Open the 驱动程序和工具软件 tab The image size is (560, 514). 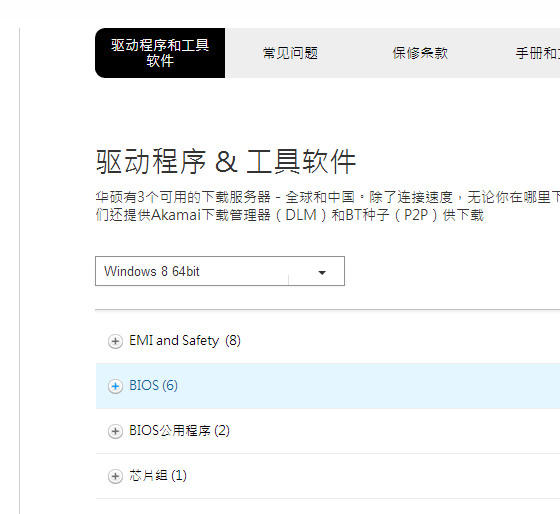pos(160,53)
